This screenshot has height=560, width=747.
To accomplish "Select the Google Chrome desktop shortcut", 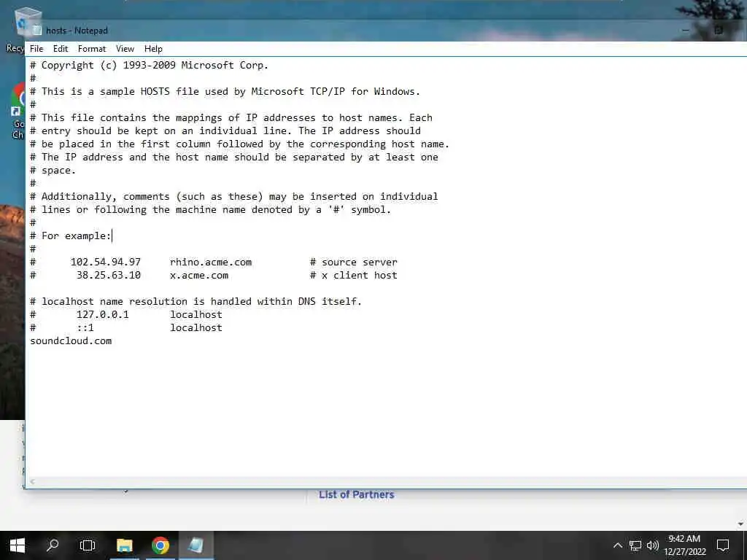I will [x=18, y=111].
